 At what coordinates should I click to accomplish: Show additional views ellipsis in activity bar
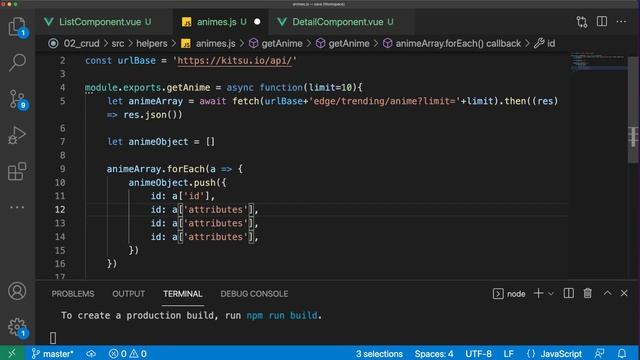point(17,207)
